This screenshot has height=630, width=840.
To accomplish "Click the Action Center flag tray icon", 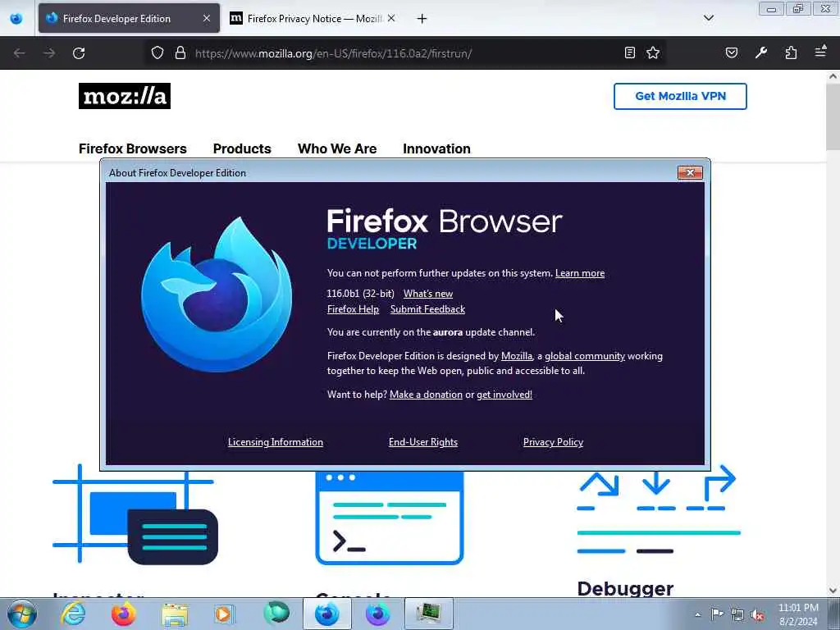I will [x=717, y=614].
